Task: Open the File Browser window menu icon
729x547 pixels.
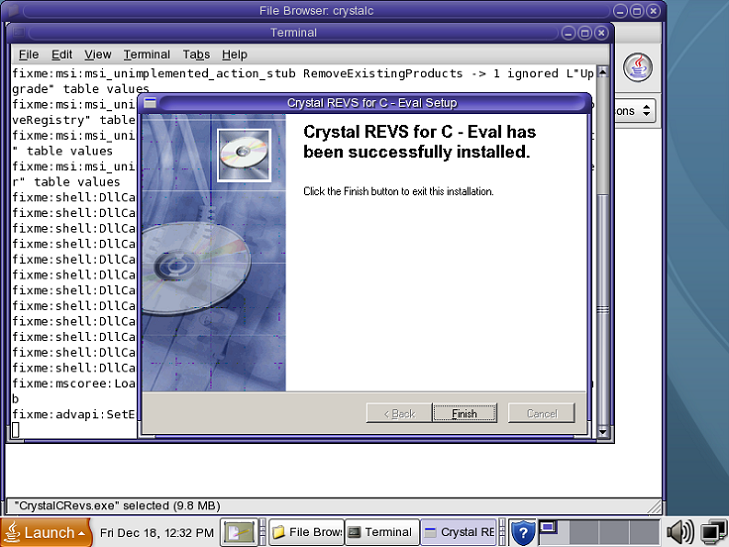Action: point(11,10)
